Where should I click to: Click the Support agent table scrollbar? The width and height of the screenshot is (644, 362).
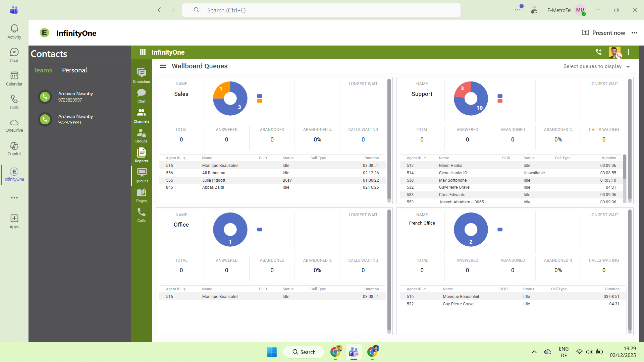coord(625,167)
